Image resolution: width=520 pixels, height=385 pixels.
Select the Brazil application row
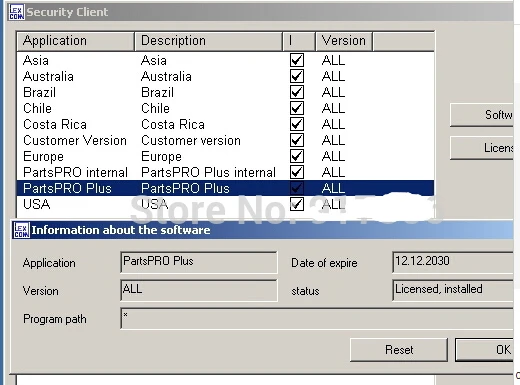coord(225,92)
